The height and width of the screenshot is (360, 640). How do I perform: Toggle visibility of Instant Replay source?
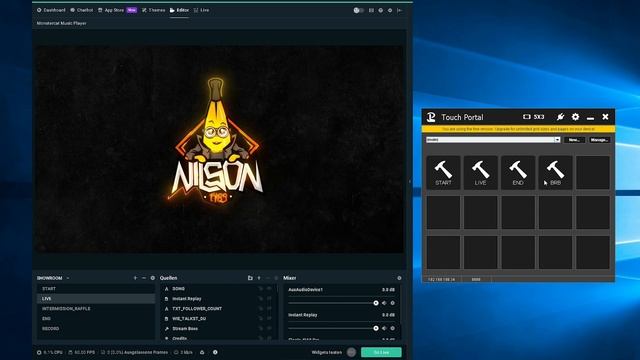tap(269, 299)
